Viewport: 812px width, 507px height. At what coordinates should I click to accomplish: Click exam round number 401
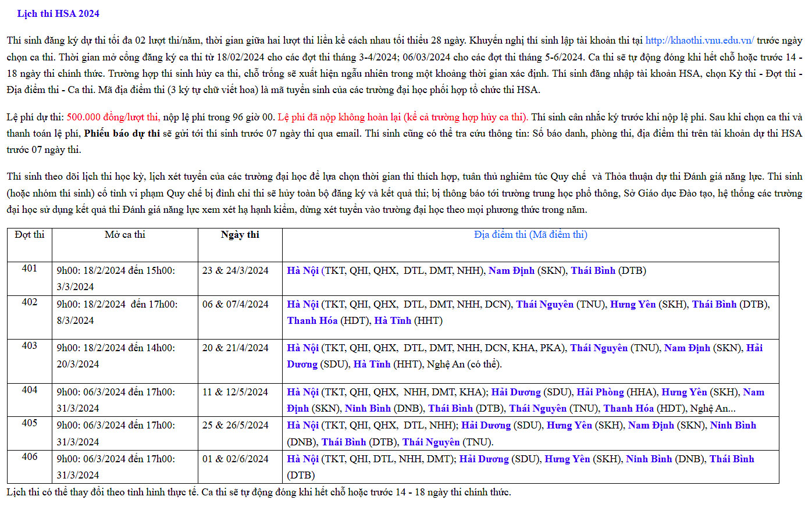click(x=30, y=269)
